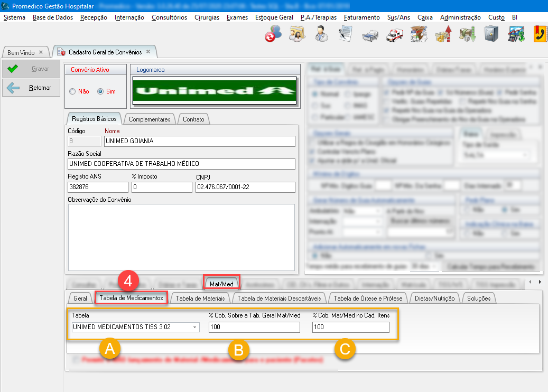Click the CNPJ input field
Viewport: 548px width, 392px height.
coord(245,188)
